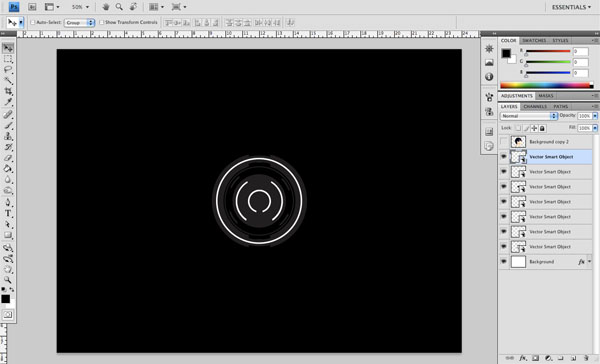
Task: Click the Add layer mask icon
Action: (x=535, y=358)
